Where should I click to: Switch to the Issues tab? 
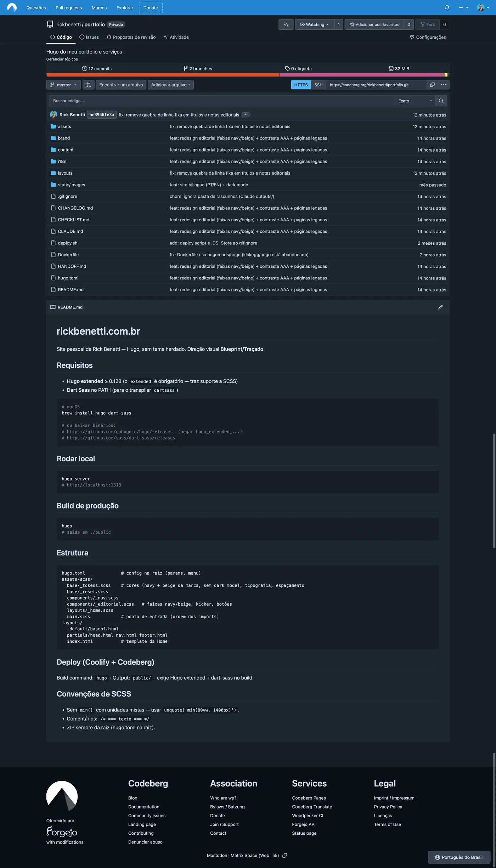click(89, 37)
